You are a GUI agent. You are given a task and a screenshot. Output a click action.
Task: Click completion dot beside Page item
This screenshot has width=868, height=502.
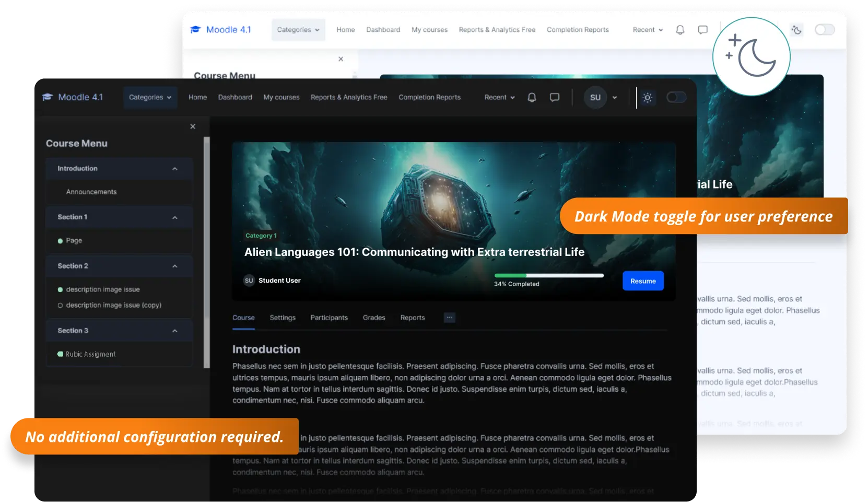(x=60, y=241)
